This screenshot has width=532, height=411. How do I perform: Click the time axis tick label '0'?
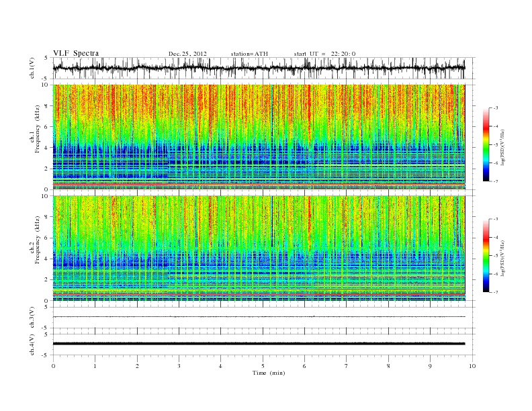coord(53,366)
